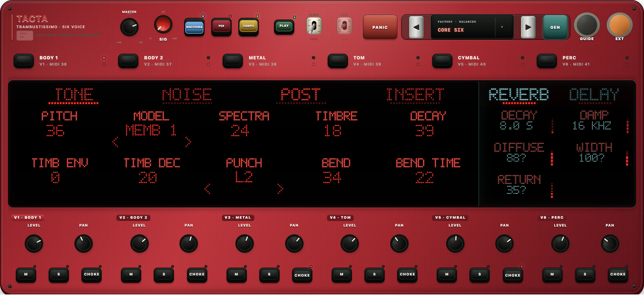
Task: Click the V1 Body 1 LEVEL knob
Action: tap(34, 243)
